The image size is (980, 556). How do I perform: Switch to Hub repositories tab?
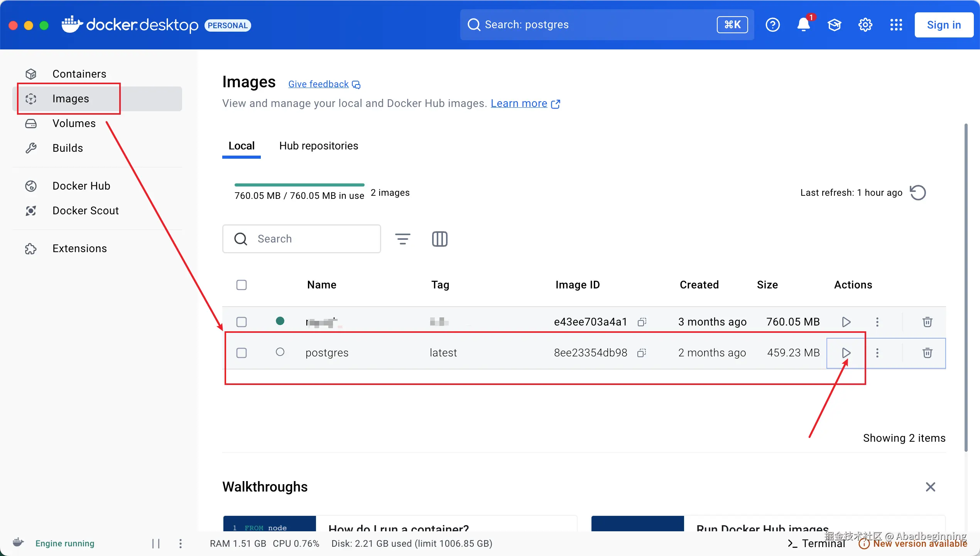[x=319, y=146]
